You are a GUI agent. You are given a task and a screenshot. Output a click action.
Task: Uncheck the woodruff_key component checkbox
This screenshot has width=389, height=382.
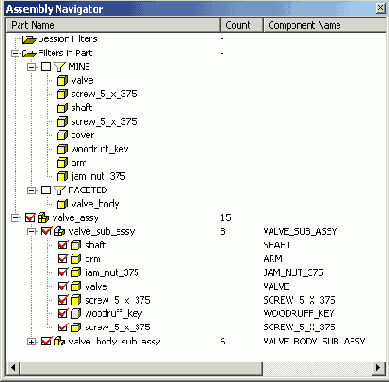pyautogui.click(x=63, y=314)
